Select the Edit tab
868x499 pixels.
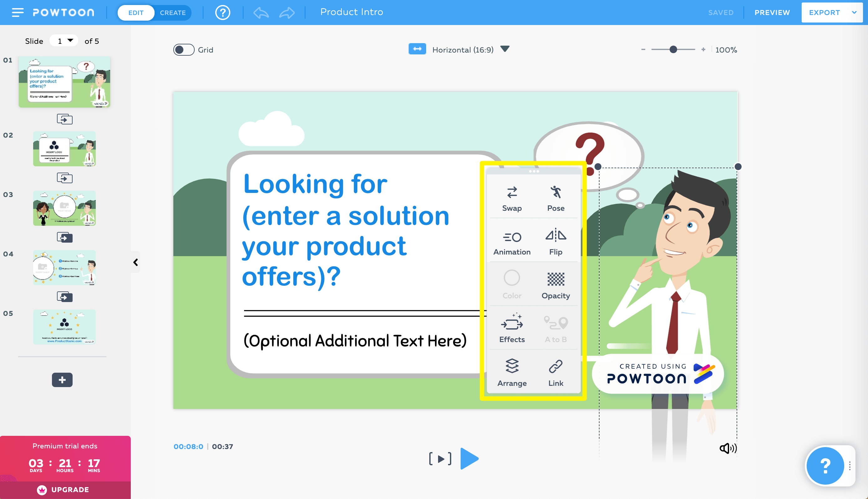click(x=135, y=11)
